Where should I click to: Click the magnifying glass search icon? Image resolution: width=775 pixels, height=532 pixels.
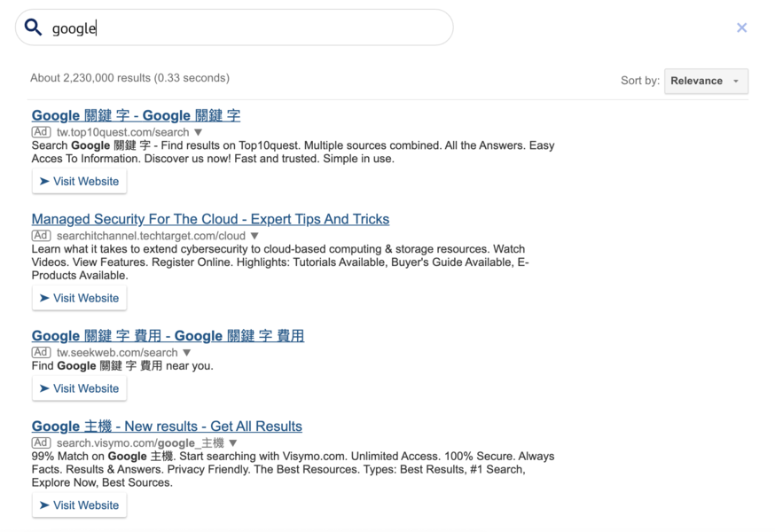click(34, 27)
